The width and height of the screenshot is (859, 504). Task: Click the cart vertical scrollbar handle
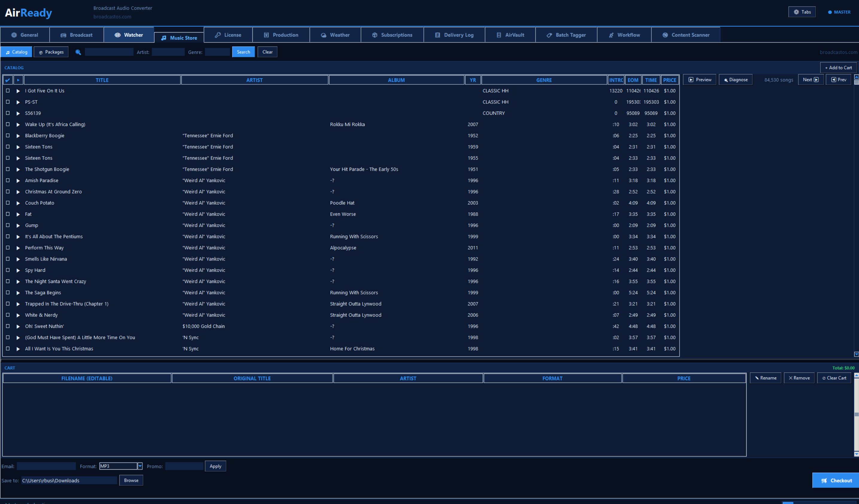pos(856,415)
